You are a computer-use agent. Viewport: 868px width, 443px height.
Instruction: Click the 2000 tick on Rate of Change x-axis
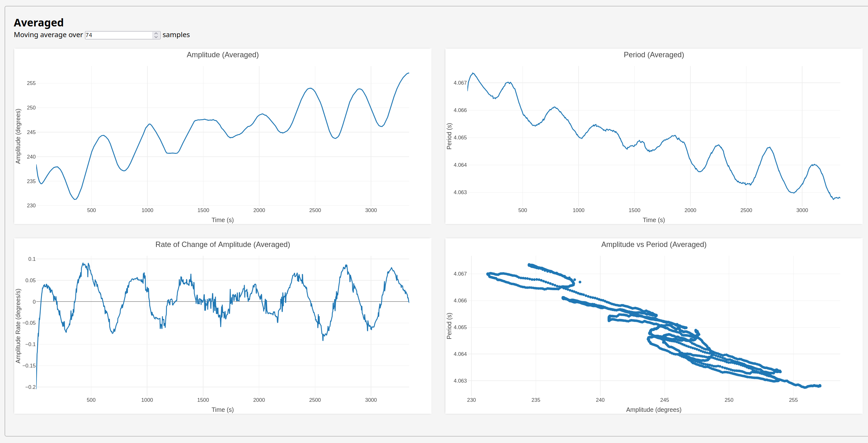[x=259, y=400]
